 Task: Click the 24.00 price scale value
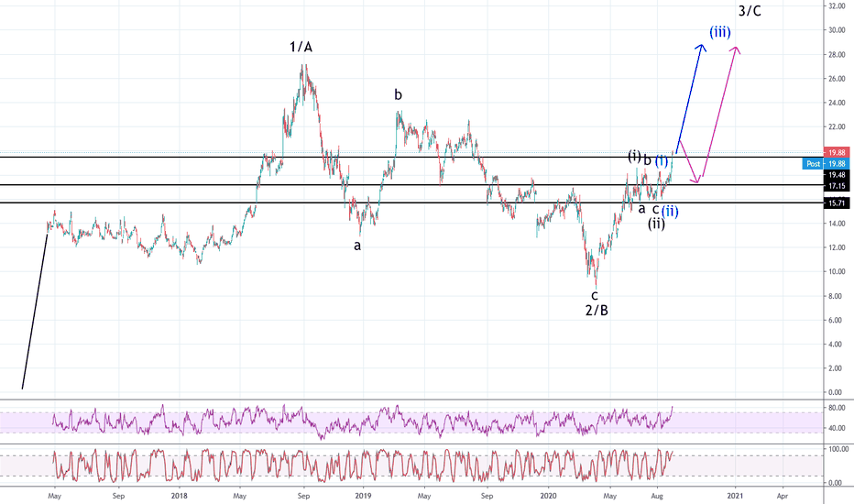[x=837, y=103]
